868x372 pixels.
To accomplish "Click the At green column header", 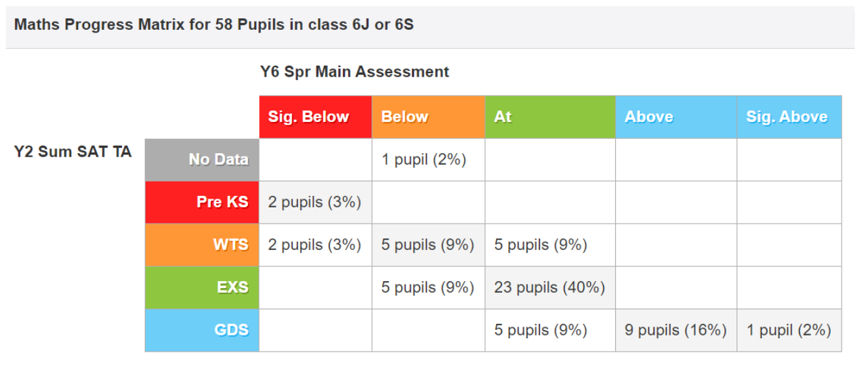I will tap(550, 117).
